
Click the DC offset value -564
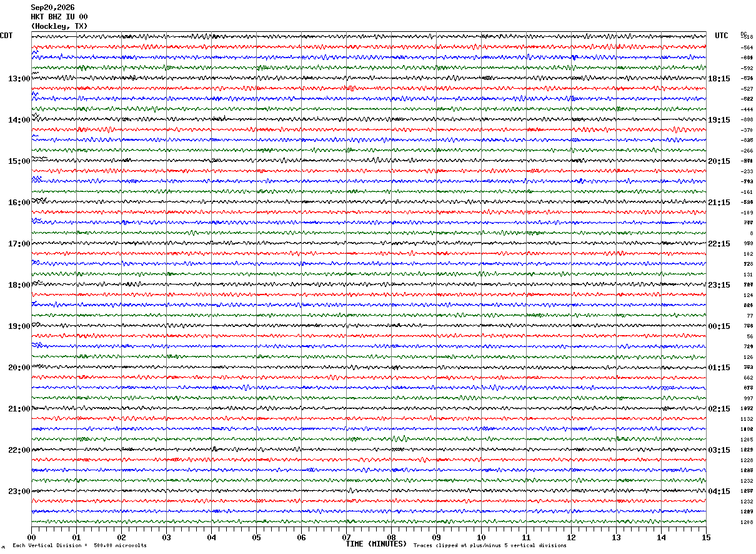pos(747,48)
